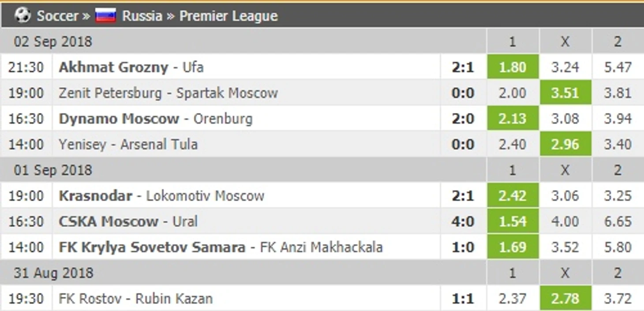Open Yenisey - Arsenal Tula match

[x=128, y=144]
